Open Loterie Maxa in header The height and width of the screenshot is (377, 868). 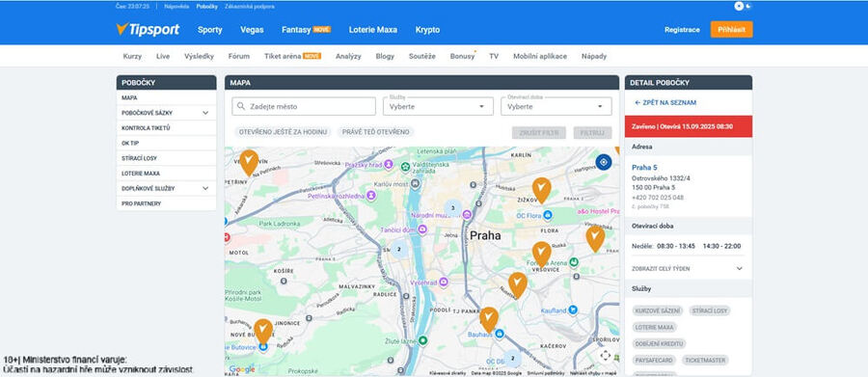point(373,30)
